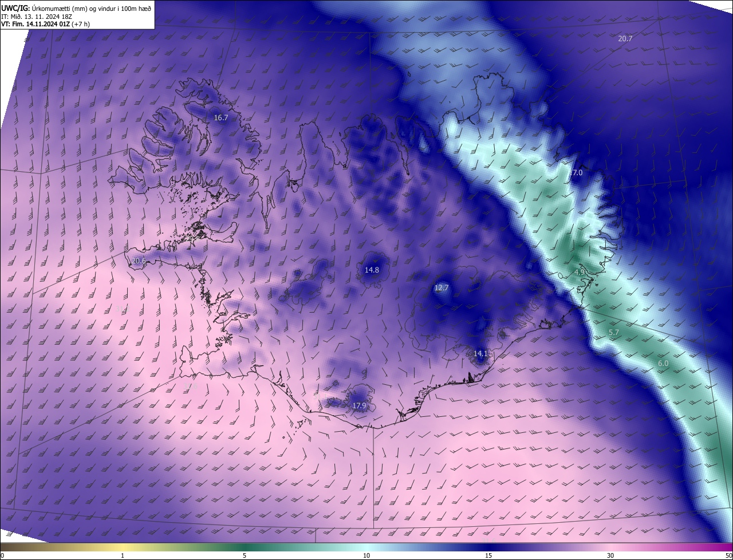Click the 16.7 value over the Westfjords
The image size is (733, 560).
pyautogui.click(x=221, y=117)
